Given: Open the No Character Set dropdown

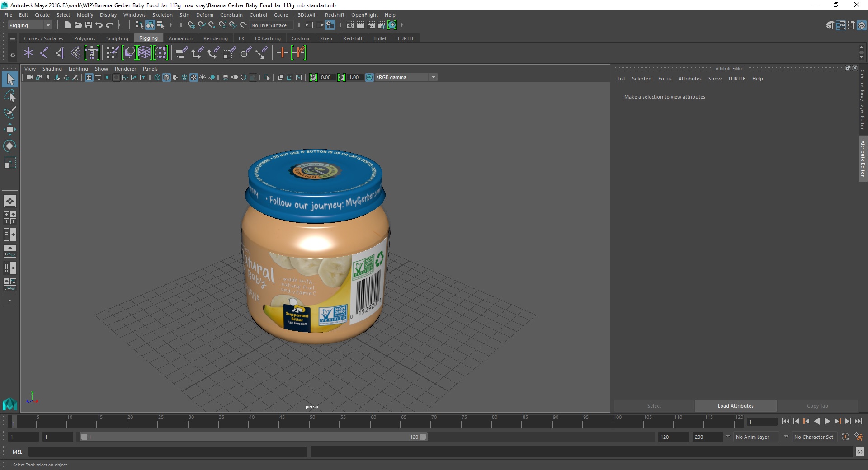Looking at the screenshot, I should (815, 437).
